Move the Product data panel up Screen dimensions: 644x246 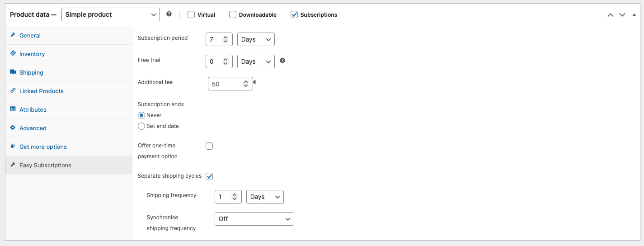(611, 15)
